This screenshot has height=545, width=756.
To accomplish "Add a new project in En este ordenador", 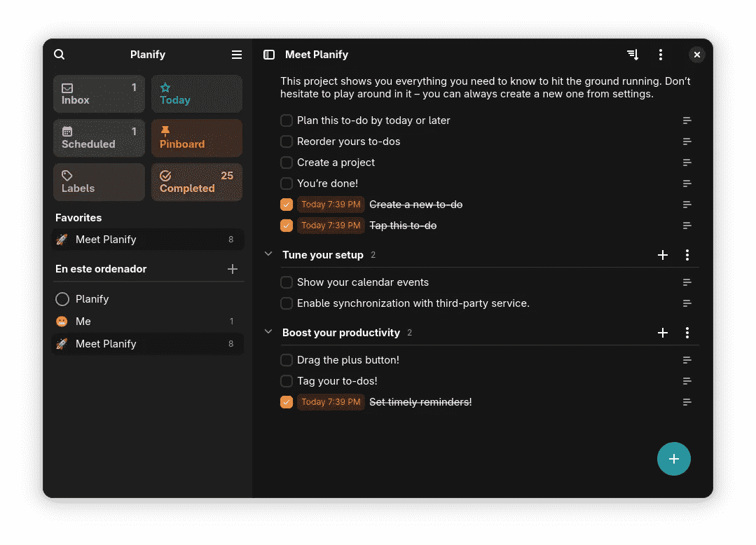I will (233, 269).
